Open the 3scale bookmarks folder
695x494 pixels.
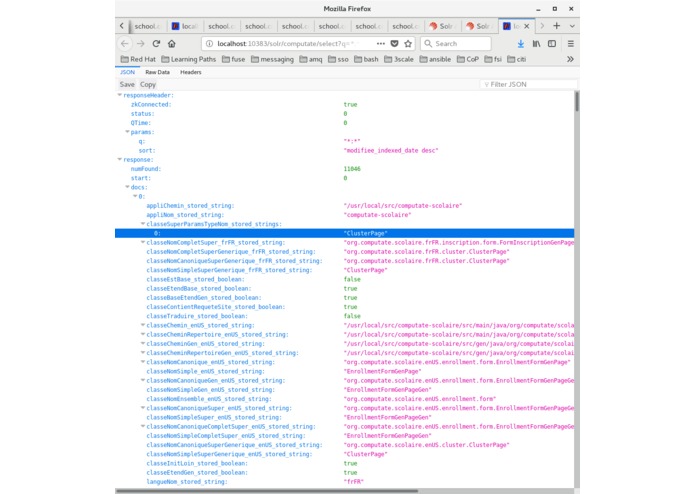(x=398, y=59)
